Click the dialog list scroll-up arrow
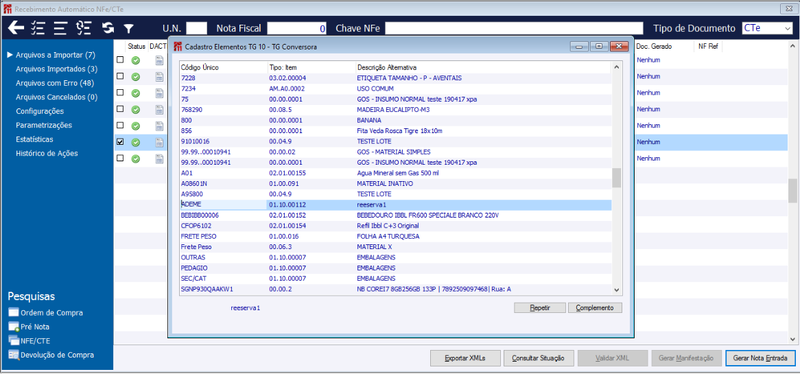Screen dimensions: 800x374 616,67
